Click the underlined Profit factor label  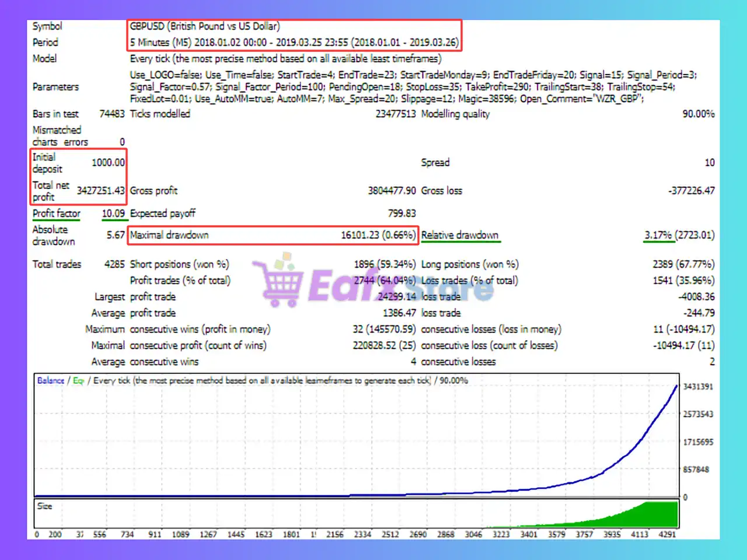(x=57, y=213)
